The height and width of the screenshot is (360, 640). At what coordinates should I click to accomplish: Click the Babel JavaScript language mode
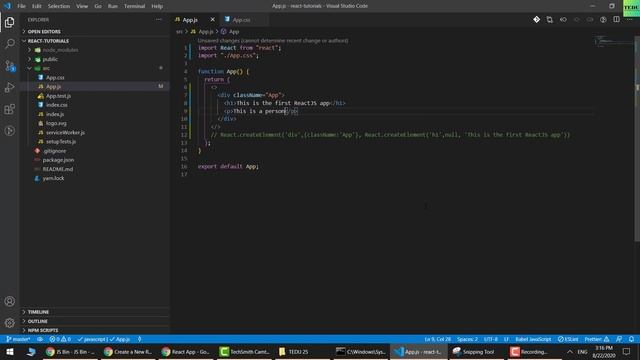(x=533, y=339)
